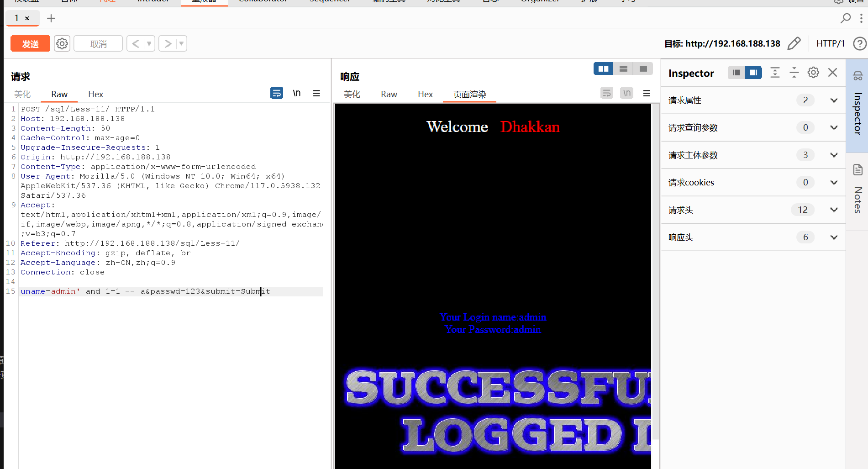The height and width of the screenshot is (469, 868).
Task: Click the Connection: close header line
Action: pyautogui.click(x=63, y=272)
